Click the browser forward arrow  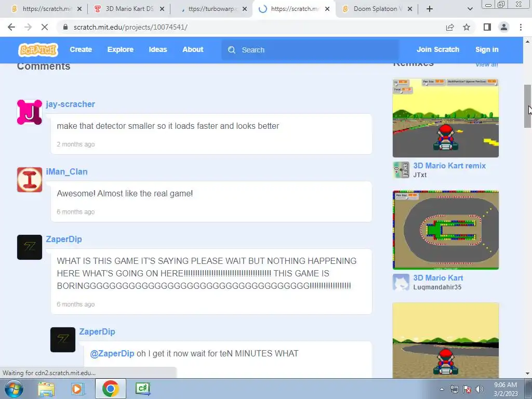[x=28, y=27]
